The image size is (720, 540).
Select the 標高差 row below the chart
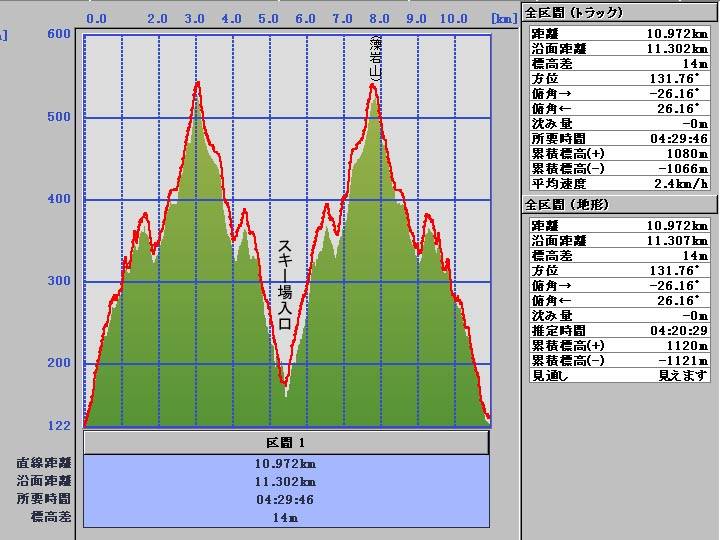pyautogui.click(x=286, y=517)
